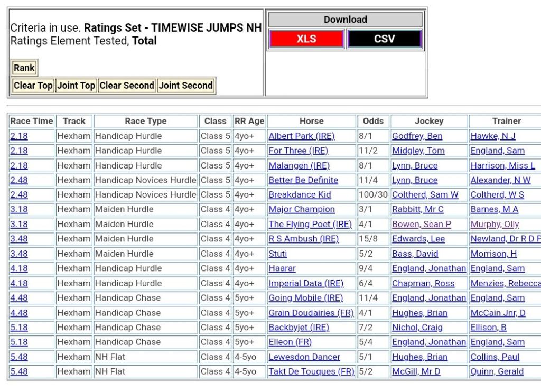Open jockey Godfrey, Ben link

[417, 136]
